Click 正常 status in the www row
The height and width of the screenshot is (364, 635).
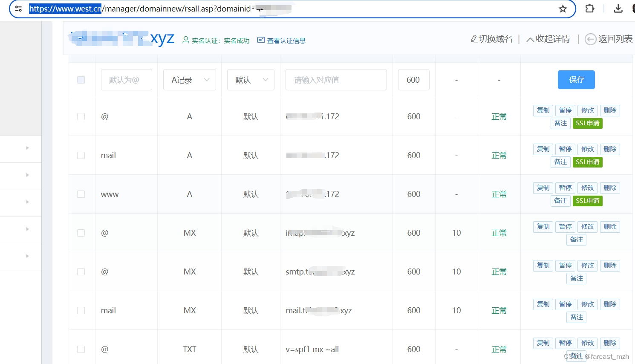(x=499, y=194)
